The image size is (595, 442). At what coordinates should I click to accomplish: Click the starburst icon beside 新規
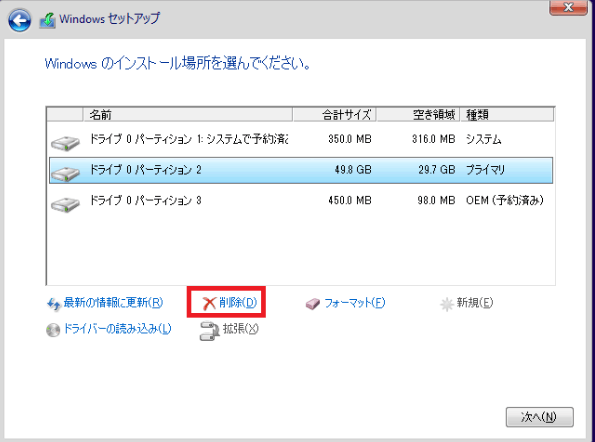pos(447,304)
